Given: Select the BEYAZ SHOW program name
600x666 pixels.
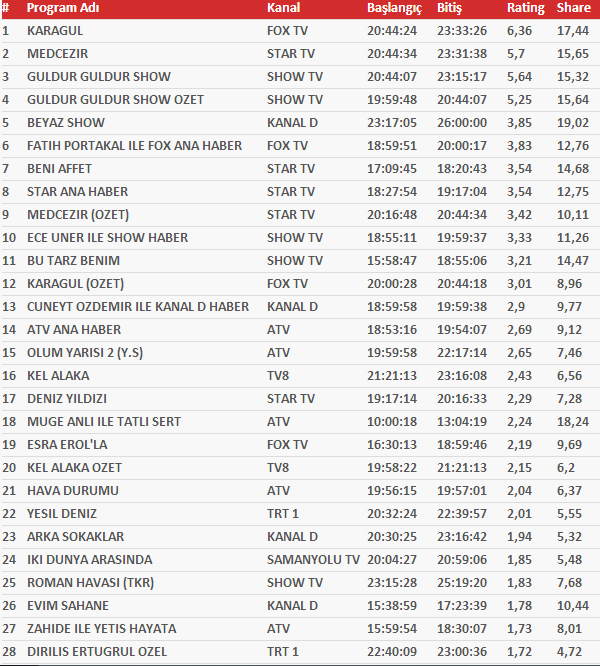Looking at the screenshot, I should pyautogui.click(x=66, y=122).
